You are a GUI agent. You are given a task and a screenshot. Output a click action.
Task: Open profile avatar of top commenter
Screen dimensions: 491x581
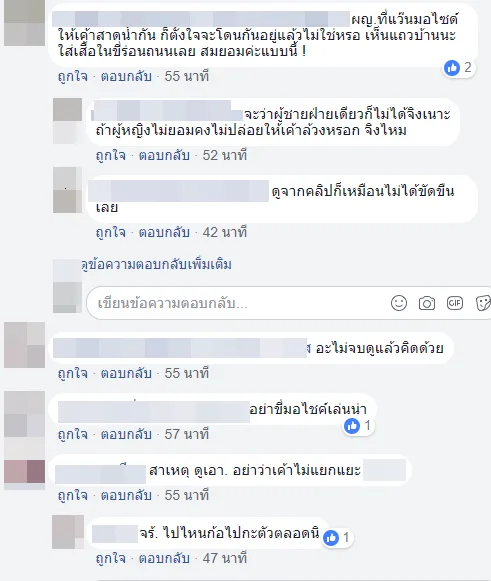pos(24,23)
